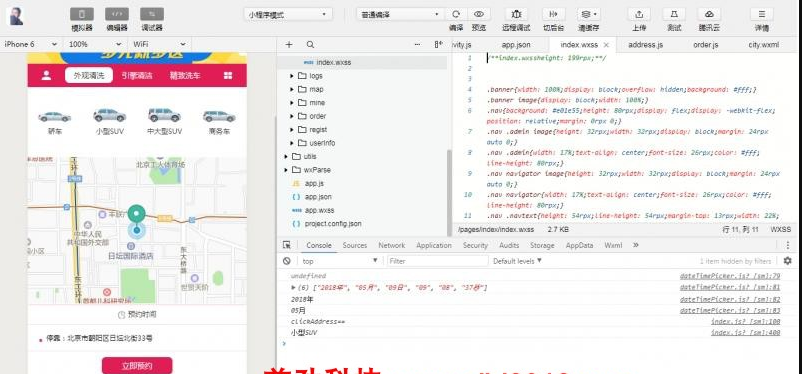This screenshot has height=374, width=802.
Task: Click the console Filter input field
Action: click(x=437, y=261)
